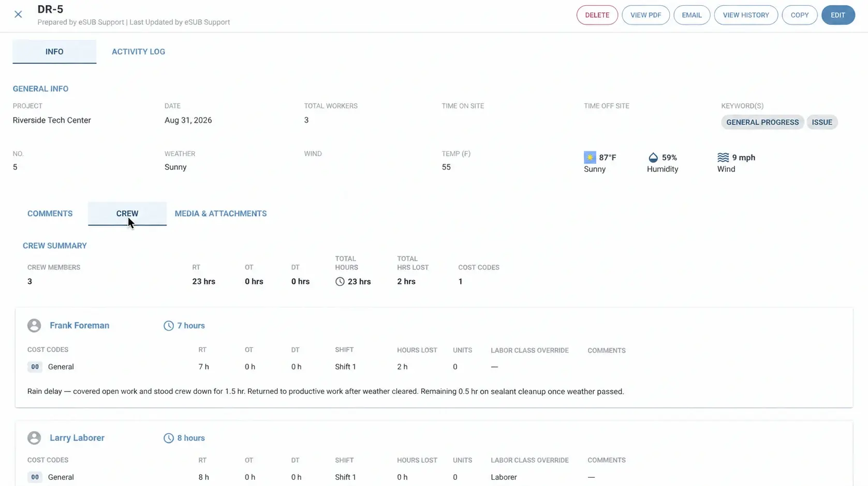Click the clock icon next to total 23 hrs
Screen dimensions: 868x486
point(340,281)
